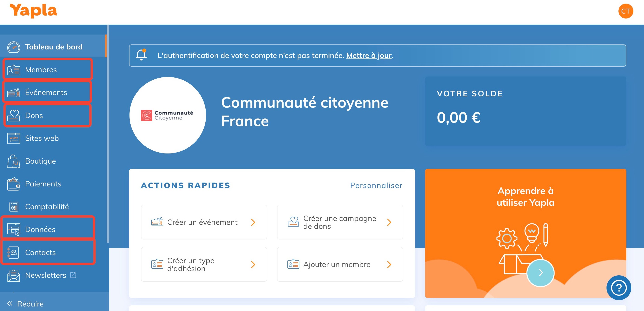Click the Membres card icon in sidebar

point(14,70)
